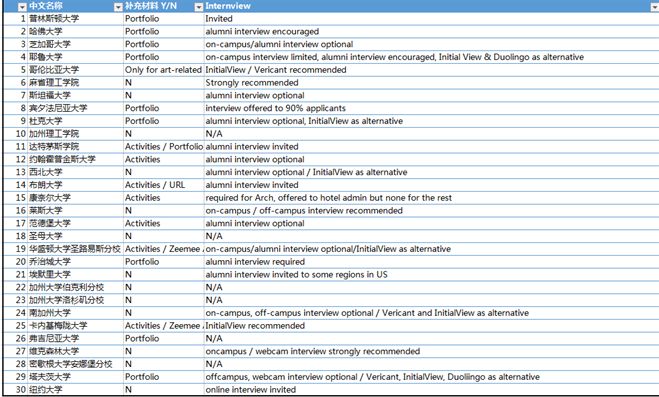This screenshot has width=659, height=397.
Task: Select the 麻省理工学院 name cell
Action: pyautogui.click(x=75, y=83)
